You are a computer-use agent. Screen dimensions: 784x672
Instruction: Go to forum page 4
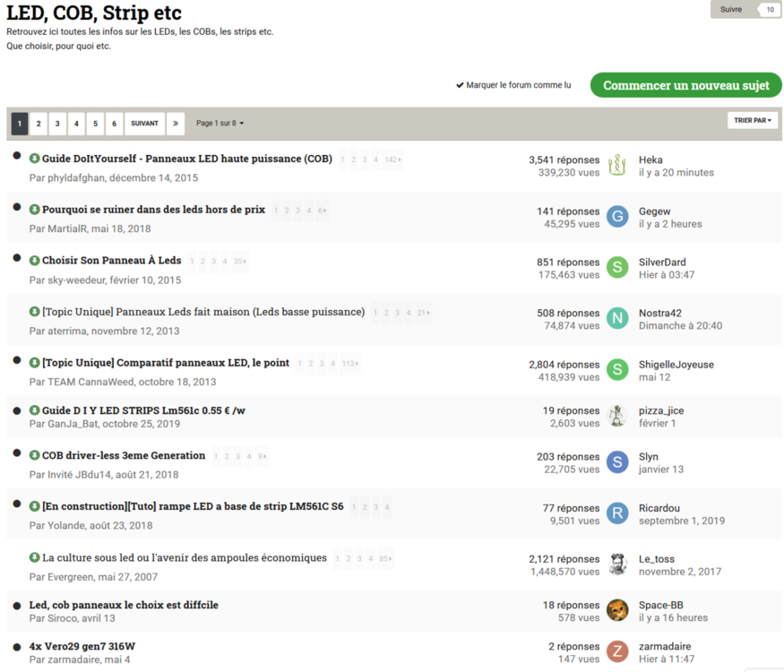tap(76, 124)
